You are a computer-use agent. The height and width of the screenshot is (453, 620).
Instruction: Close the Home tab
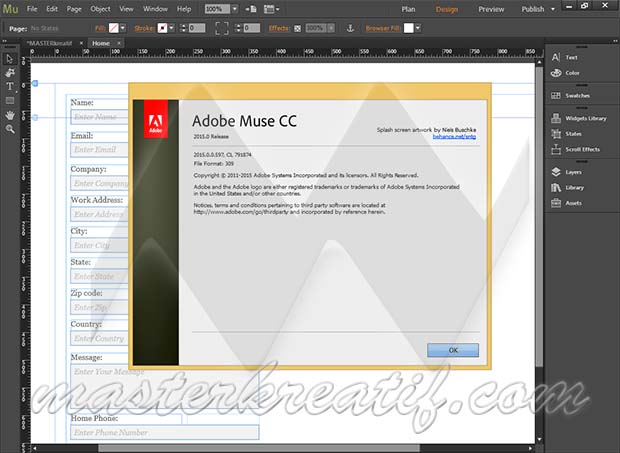[119, 43]
